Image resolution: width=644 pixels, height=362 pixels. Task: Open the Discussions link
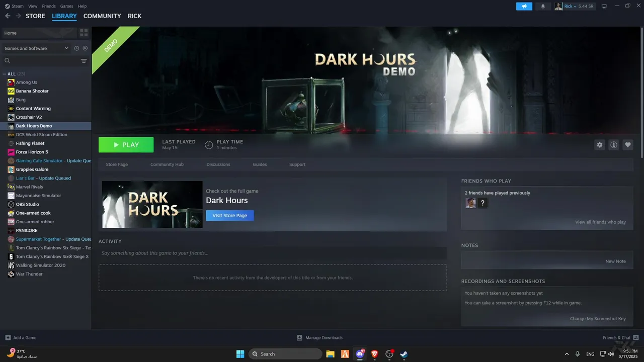(218, 164)
